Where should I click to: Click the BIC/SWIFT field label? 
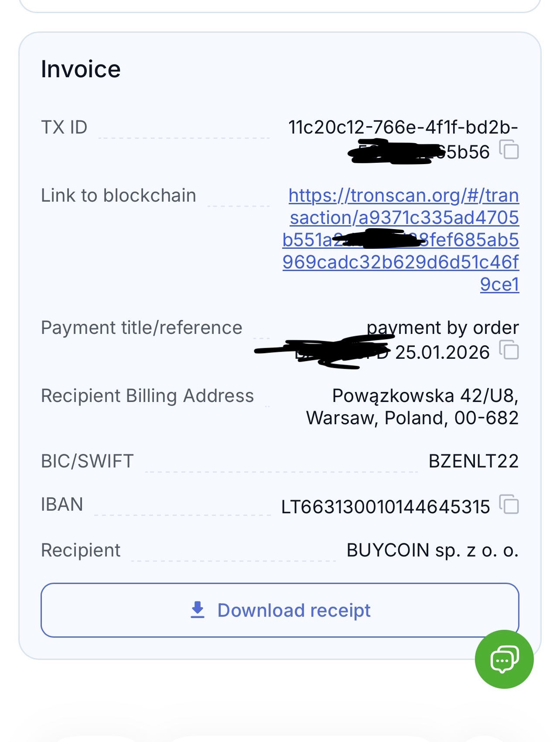[x=87, y=461]
